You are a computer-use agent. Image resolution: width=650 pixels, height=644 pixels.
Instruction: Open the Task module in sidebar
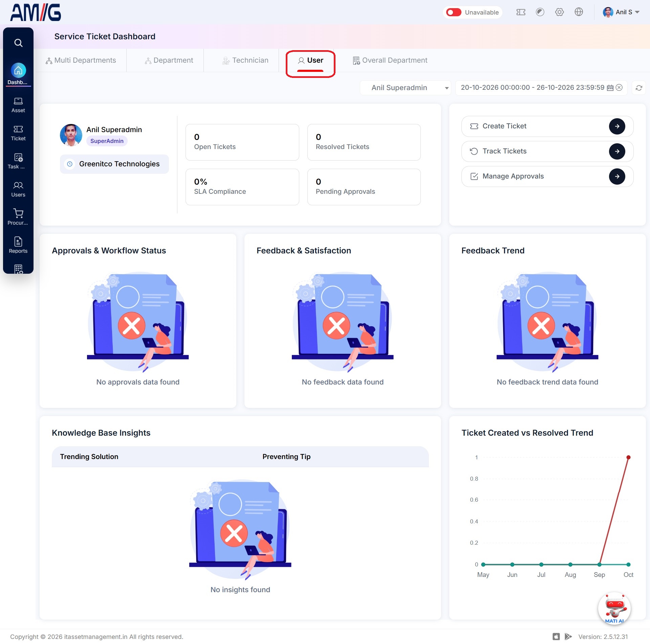point(18,162)
